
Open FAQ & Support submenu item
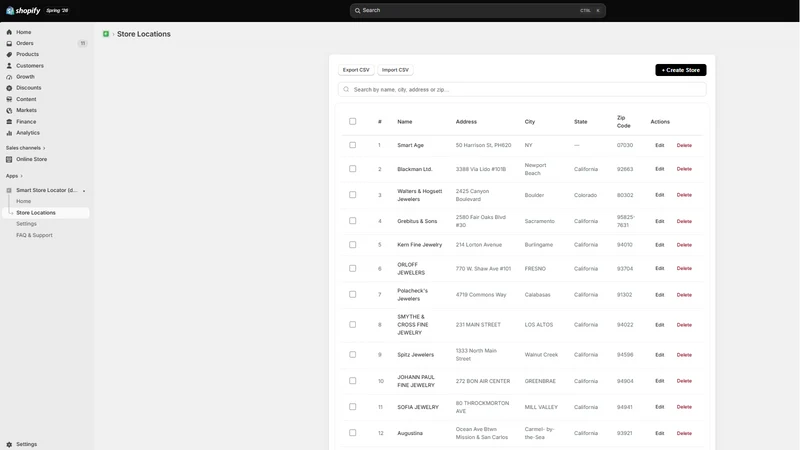point(34,235)
